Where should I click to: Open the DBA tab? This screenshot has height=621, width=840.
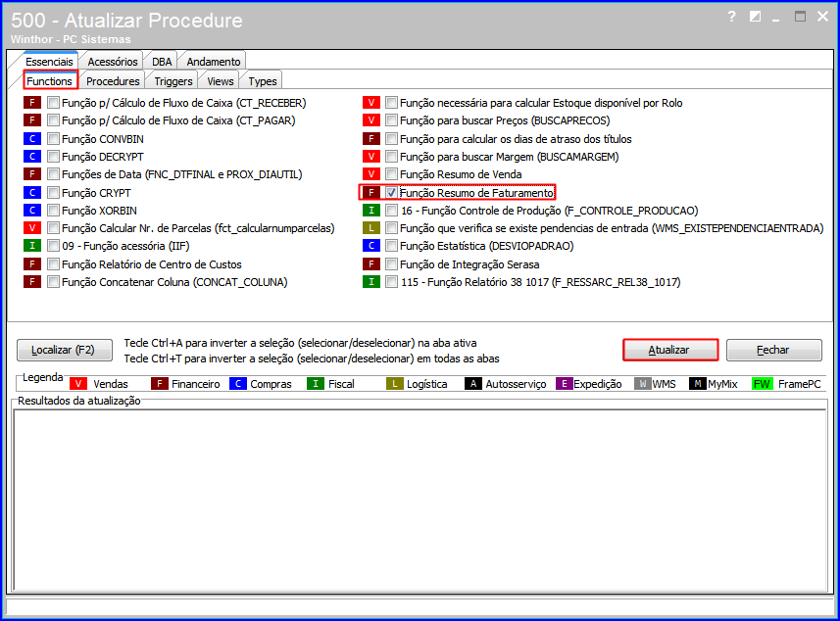162,62
